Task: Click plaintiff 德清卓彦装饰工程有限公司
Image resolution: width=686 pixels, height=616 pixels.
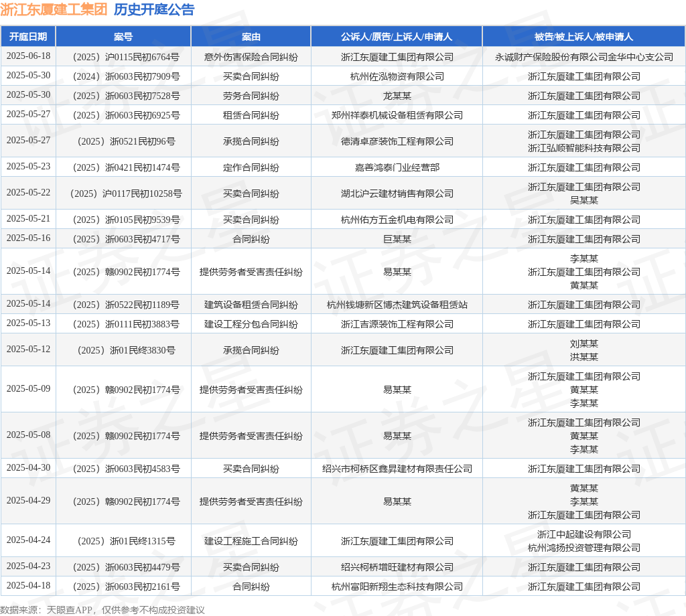Action: tap(397, 141)
